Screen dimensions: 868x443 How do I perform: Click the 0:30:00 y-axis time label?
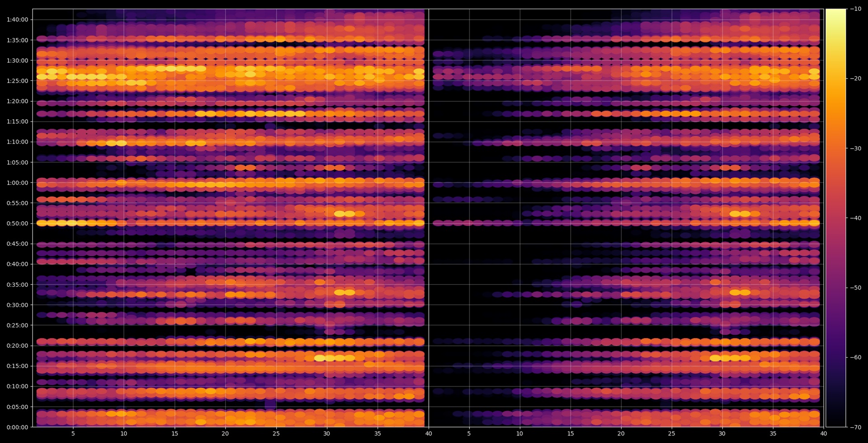pos(17,305)
